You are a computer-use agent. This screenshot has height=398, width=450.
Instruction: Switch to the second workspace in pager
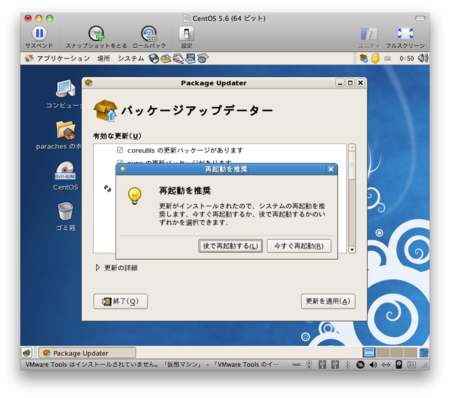click(383, 353)
